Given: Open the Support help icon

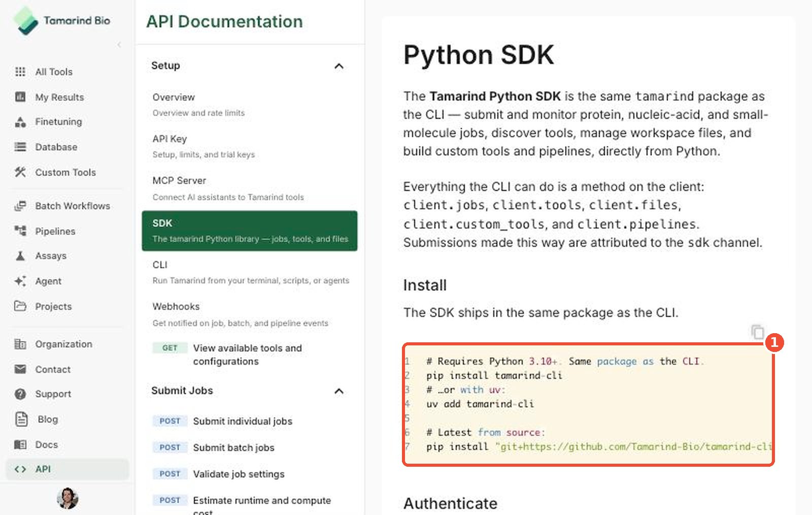Looking at the screenshot, I should [x=20, y=394].
